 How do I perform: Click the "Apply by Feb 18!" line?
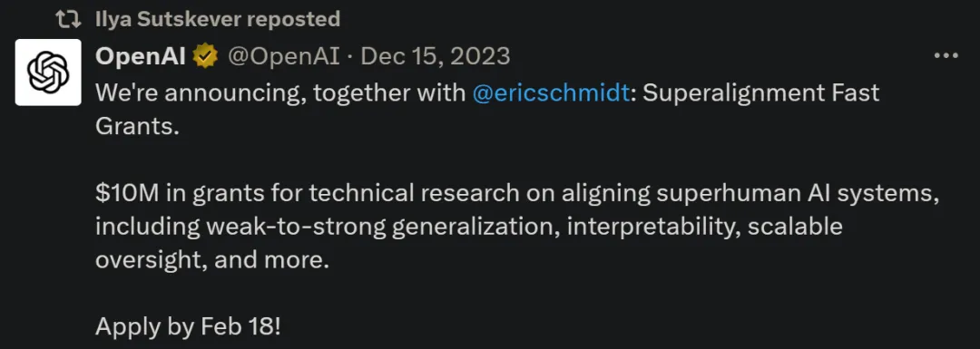pos(188,327)
